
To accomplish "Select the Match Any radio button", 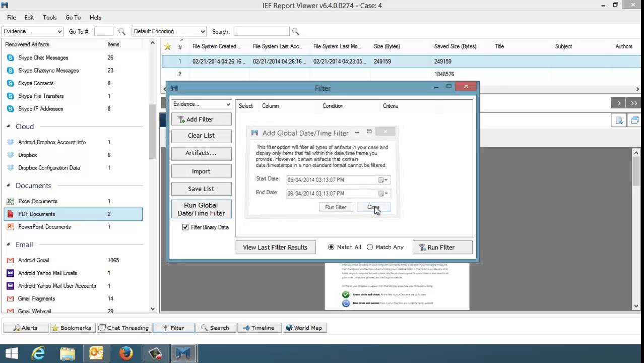I will [x=370, y=247].
